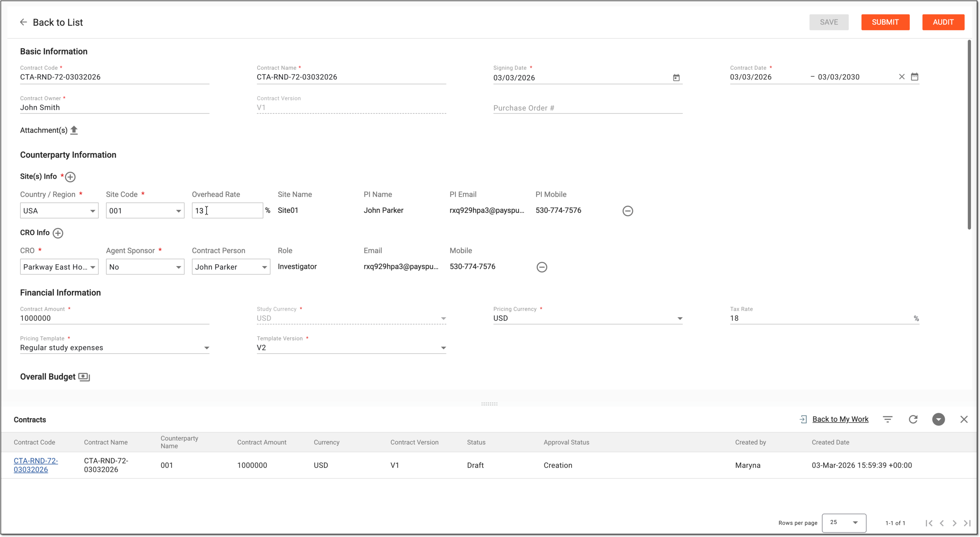Click the disabled Contract Version V1 field
This screenshot has width=980, height=537.
[x=351, y=108]
